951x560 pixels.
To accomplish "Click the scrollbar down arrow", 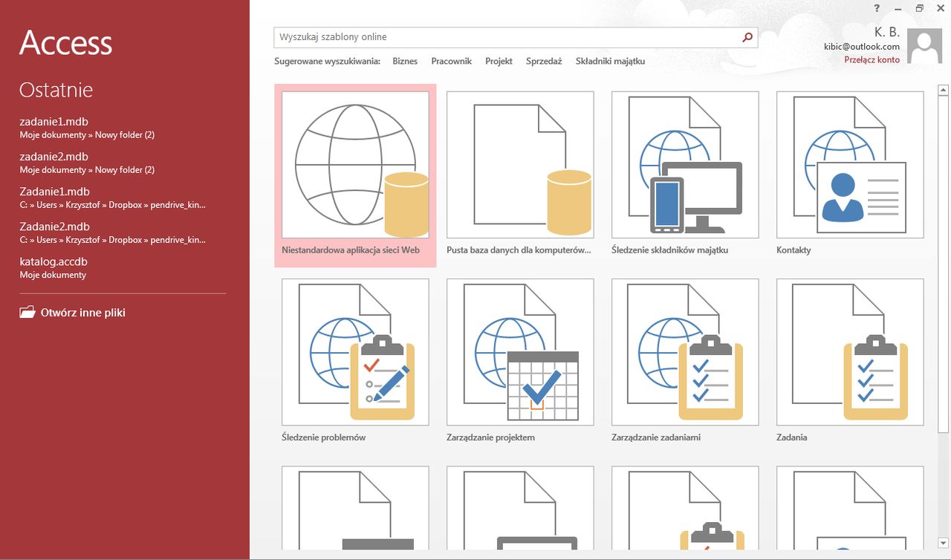I will point(944,543).
